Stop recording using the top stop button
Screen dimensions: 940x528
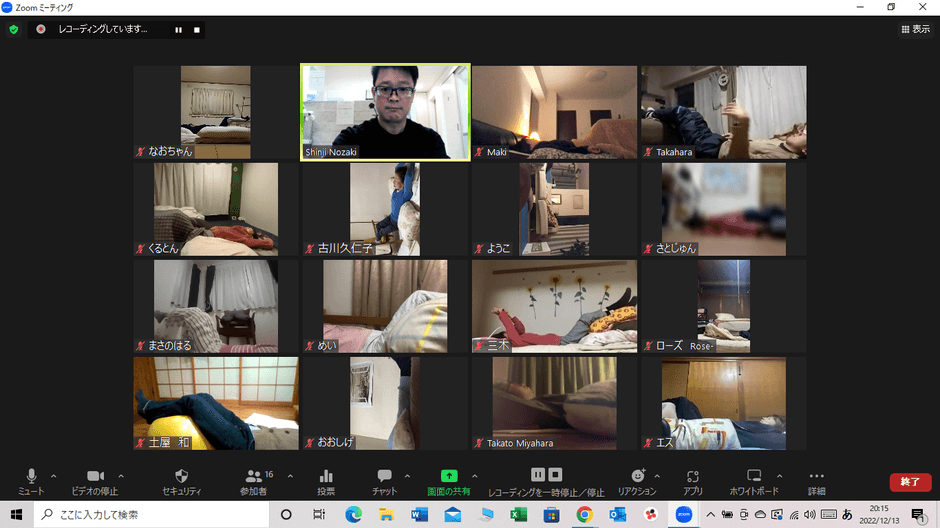[x=197, y=29]
